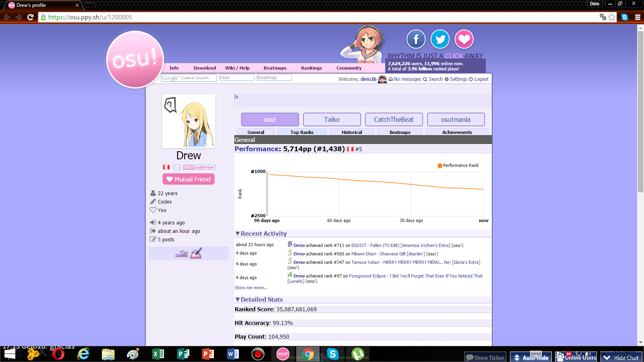Focus the Google Custom Search field

189,78
